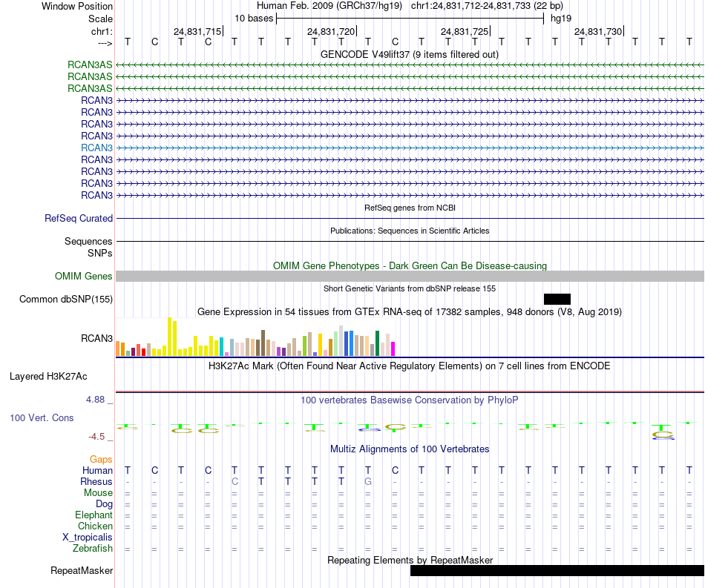Click the '10 bases' scale bar text
This screenshot has width=705, height=588.
point(254,19)
